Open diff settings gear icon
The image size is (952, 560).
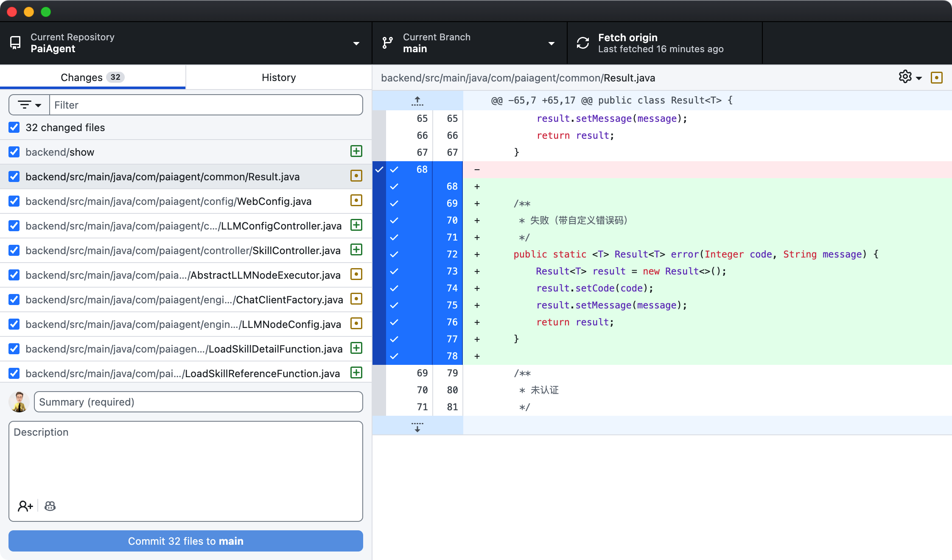[905, 77]
